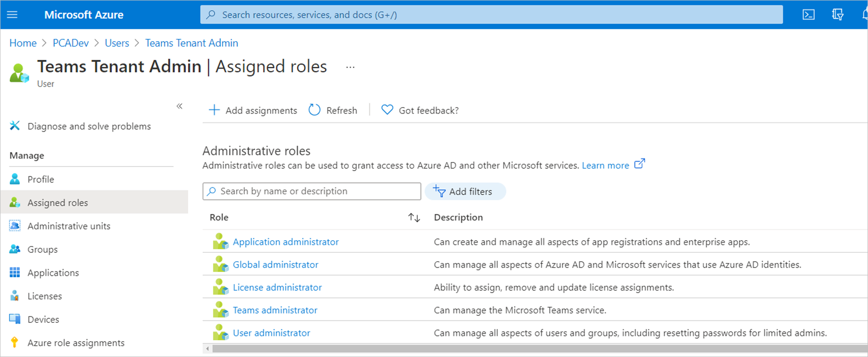
Task: Click the Groups icon in sidebar
Action: [x=15, y=249]
